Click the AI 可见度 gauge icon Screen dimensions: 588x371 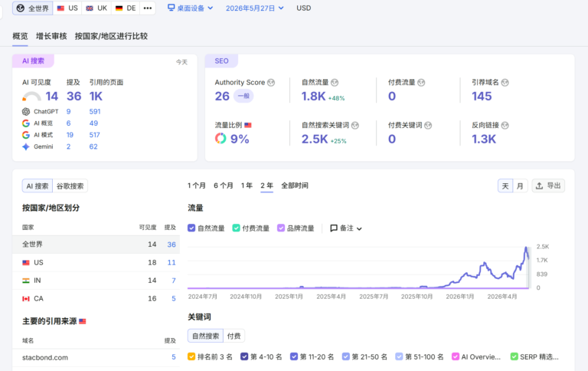coord(31,97)
